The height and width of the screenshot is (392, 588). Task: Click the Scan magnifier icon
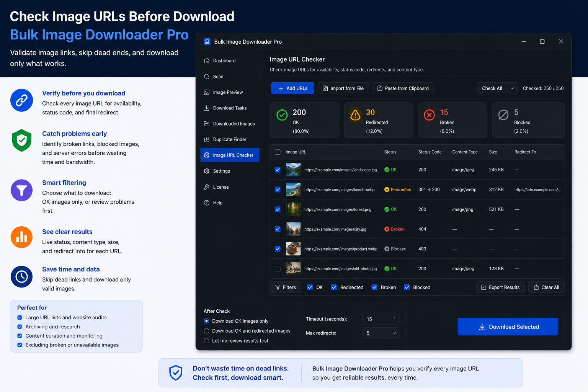(x=207, y=77)
